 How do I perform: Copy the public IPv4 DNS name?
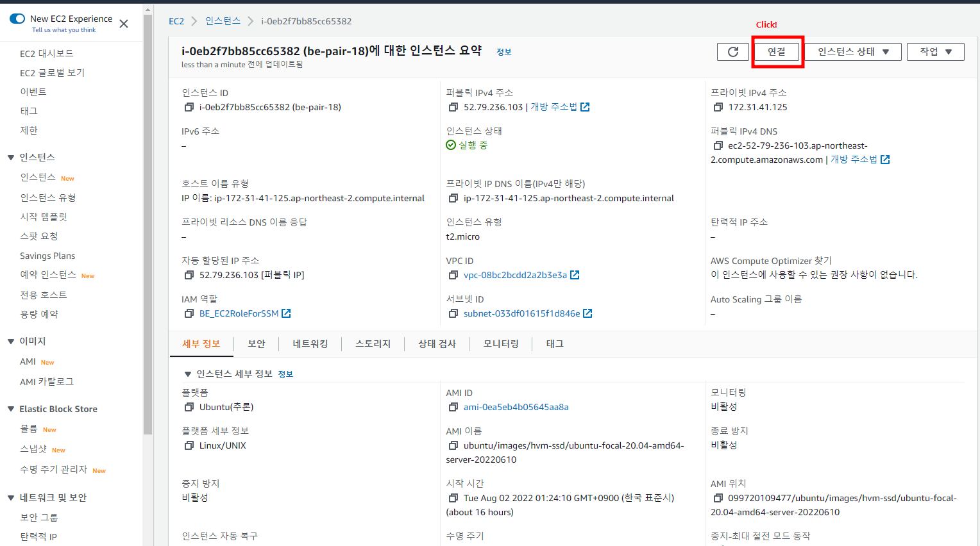tap(718, 146)
